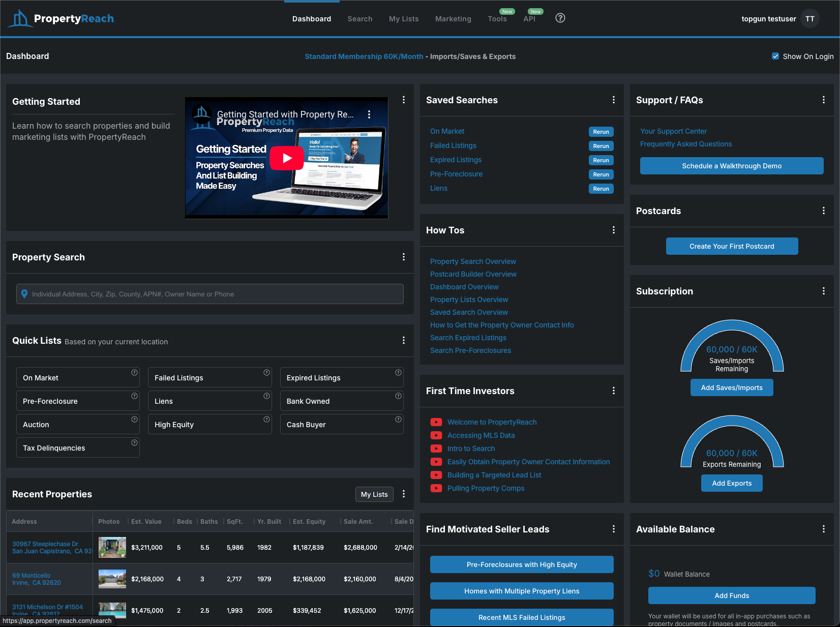Open the Pulling Property Comps video icon
Screen dimensions: 840x627
[x=436, y=488]
